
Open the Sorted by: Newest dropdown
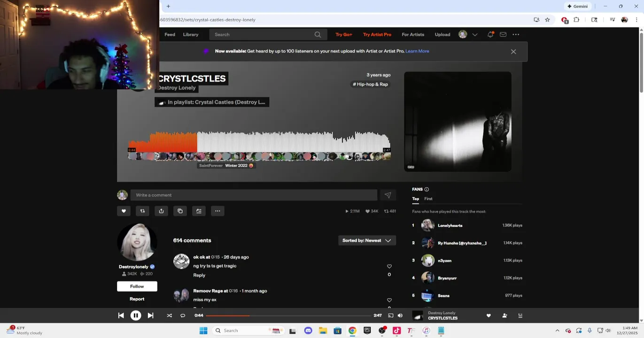pos(367,241)
